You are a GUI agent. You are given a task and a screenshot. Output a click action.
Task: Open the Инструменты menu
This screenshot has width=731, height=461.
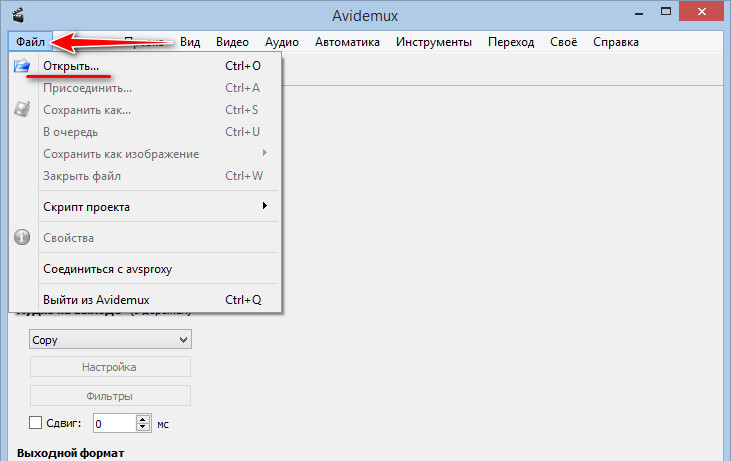pyautogui.click(x=434, y=42)
